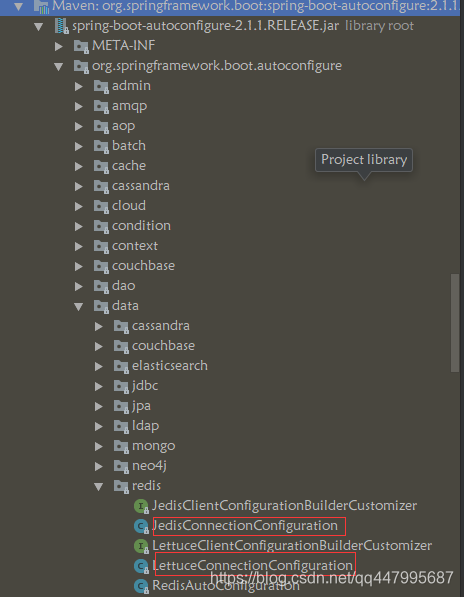
Task: Click the data package folder icon
Action: coord(101,306)
